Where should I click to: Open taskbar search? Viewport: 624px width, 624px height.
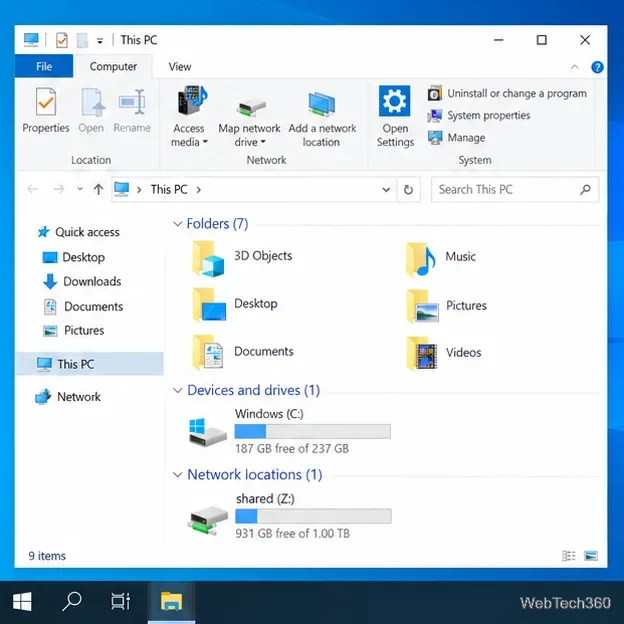point(72,601)
